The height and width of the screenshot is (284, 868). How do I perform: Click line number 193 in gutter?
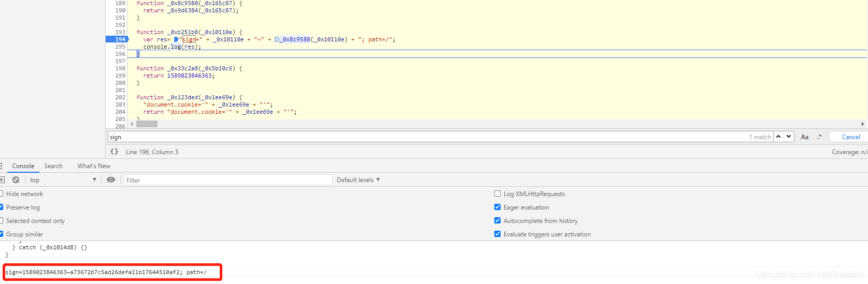tap(120, 32)
